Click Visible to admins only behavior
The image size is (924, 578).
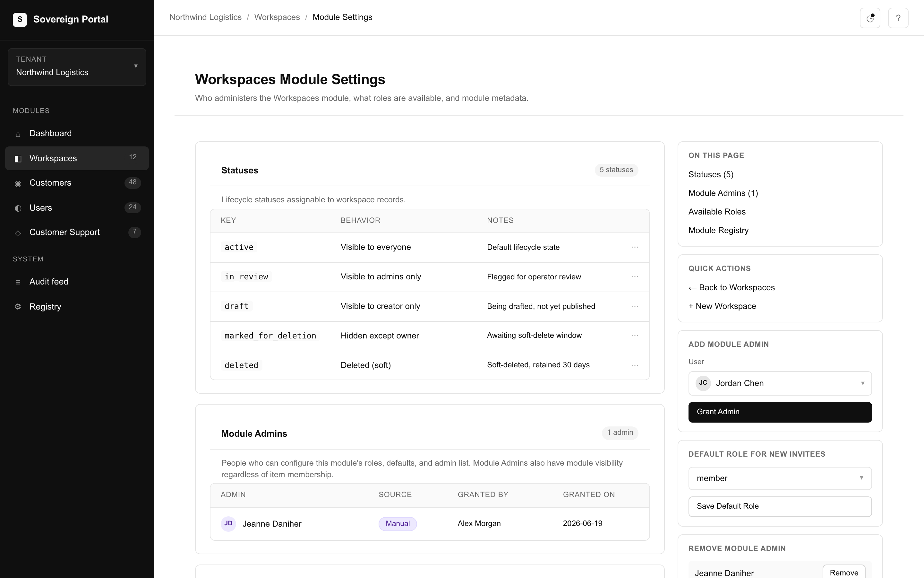381,277
